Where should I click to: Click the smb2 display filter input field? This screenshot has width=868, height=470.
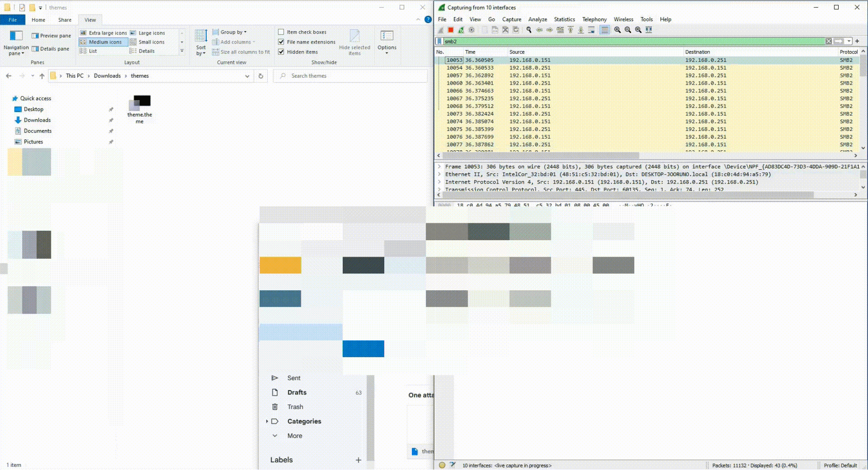(633, 41)
